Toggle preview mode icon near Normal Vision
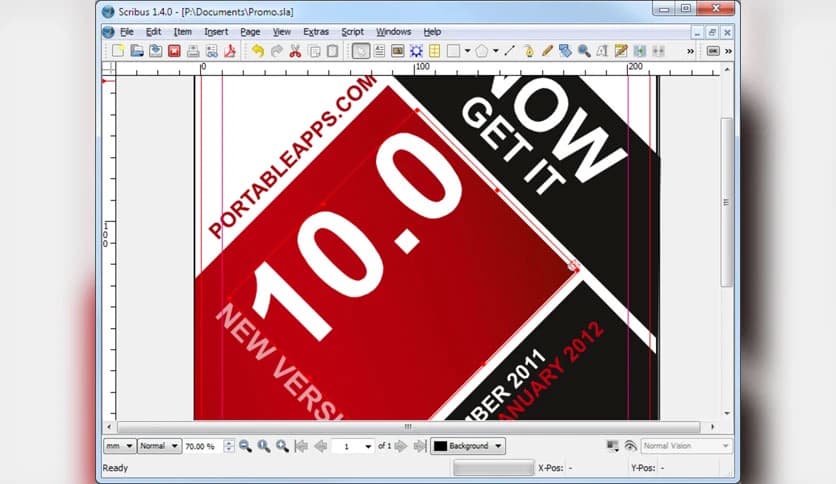 [x=630, y=446]
